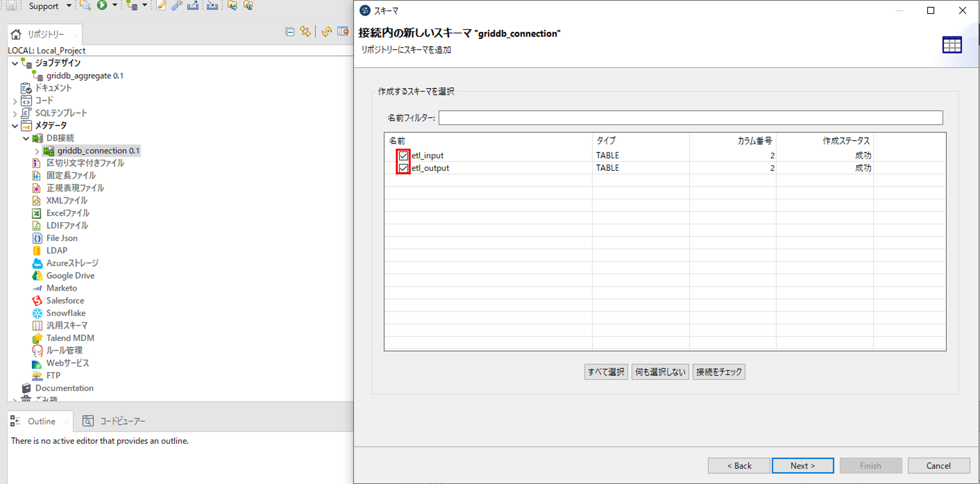Click the 何も選択しない button
The height and width of the screenshot is (484, 980).
point(660,372)
